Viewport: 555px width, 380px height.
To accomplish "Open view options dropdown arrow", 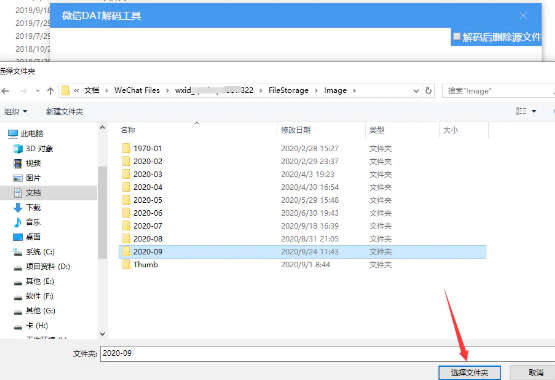I will tap(534, 111).
